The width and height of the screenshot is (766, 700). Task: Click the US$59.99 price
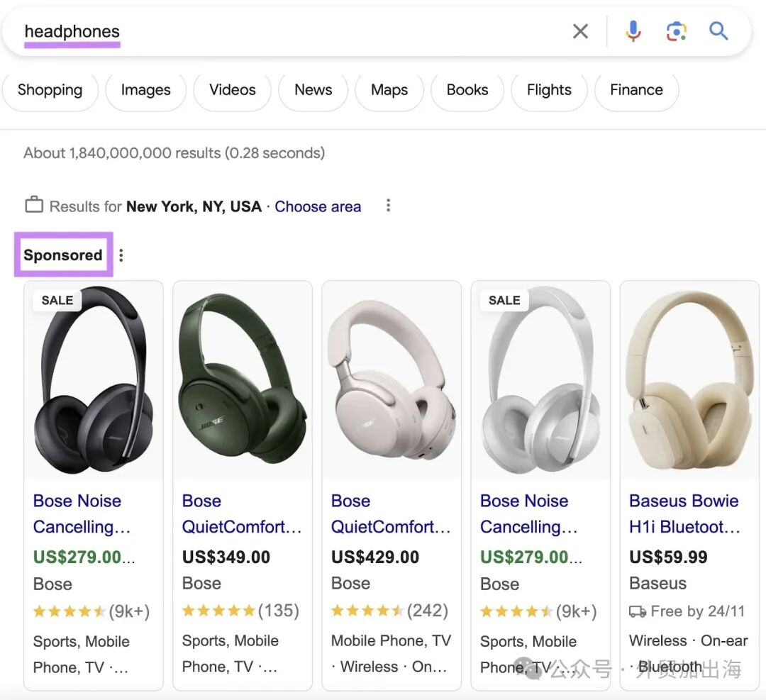click(668, 557)
